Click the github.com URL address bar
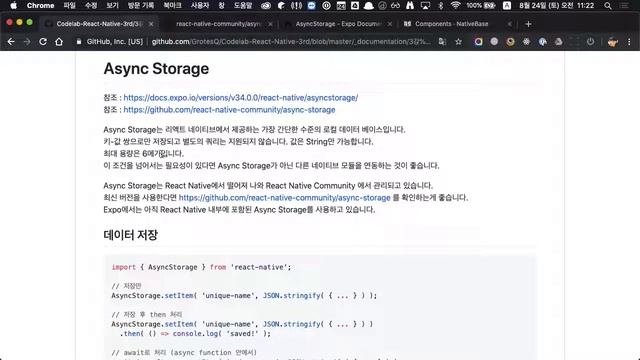Screen dimensions: 640x360 click(291, 42)
